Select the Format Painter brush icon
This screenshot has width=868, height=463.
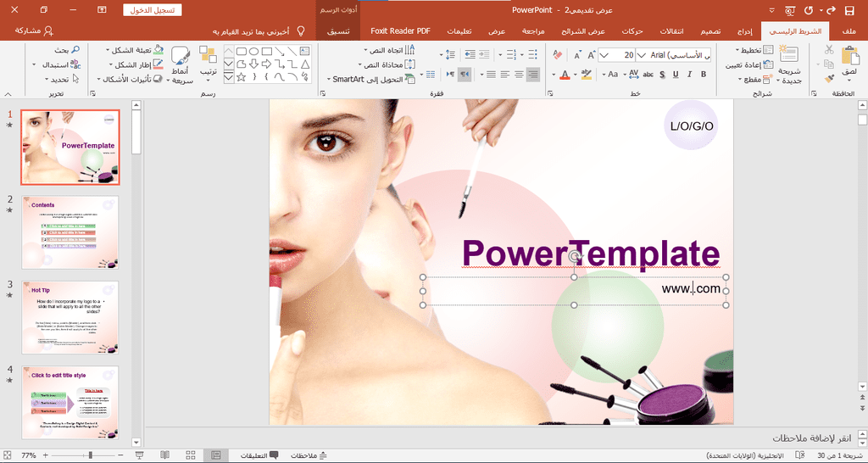click(829, 79)
